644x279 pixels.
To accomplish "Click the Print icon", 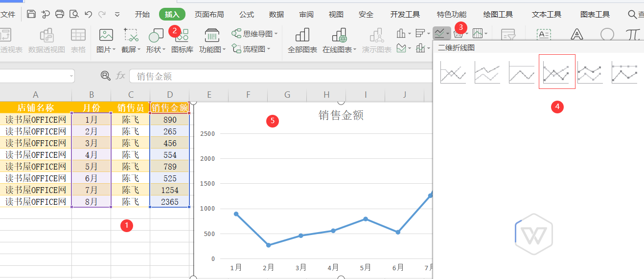I will click(x=60, y=14).
